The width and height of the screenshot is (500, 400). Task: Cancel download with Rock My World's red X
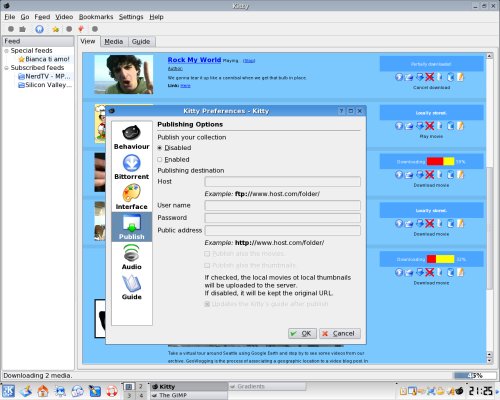(x=430, y=77)
